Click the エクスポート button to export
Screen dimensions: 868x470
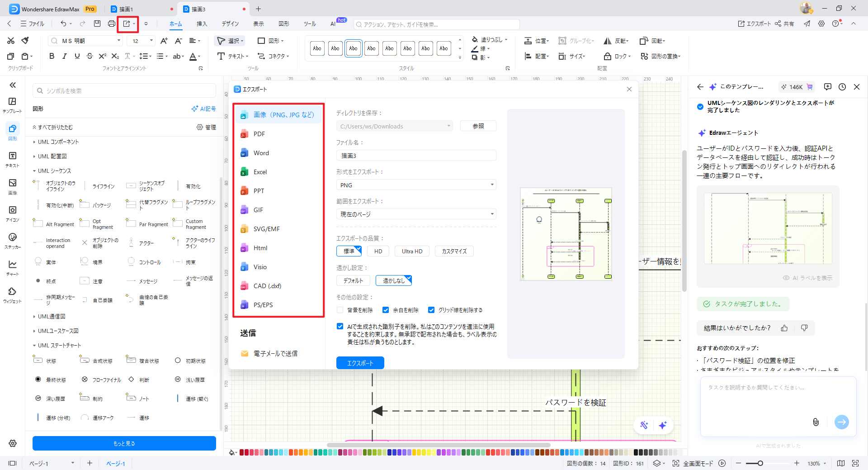(x=360, y=362)
